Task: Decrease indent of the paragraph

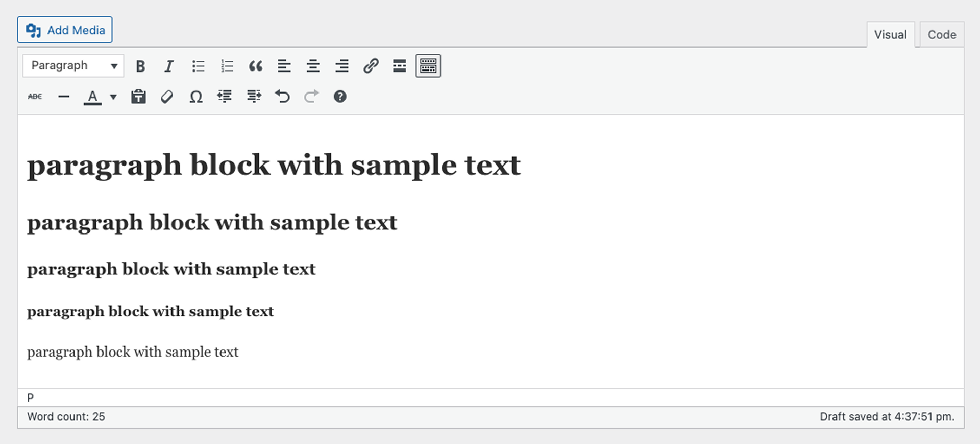Action: pos(225,97)
